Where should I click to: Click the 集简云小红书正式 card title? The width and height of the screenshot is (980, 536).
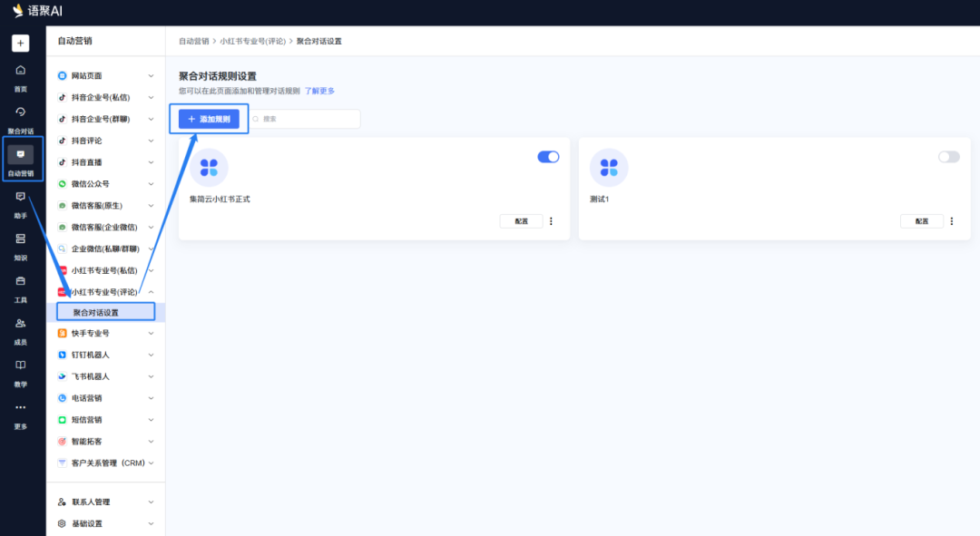point(220,200)
